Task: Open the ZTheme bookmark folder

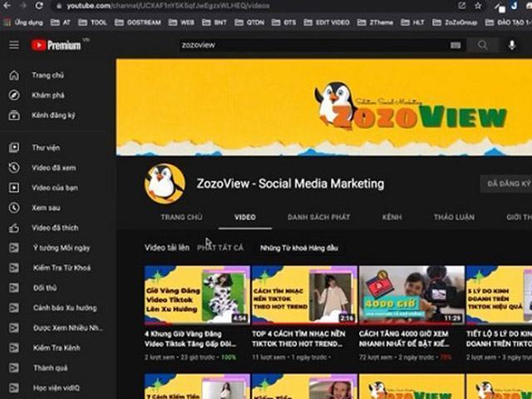Action: 375,22
